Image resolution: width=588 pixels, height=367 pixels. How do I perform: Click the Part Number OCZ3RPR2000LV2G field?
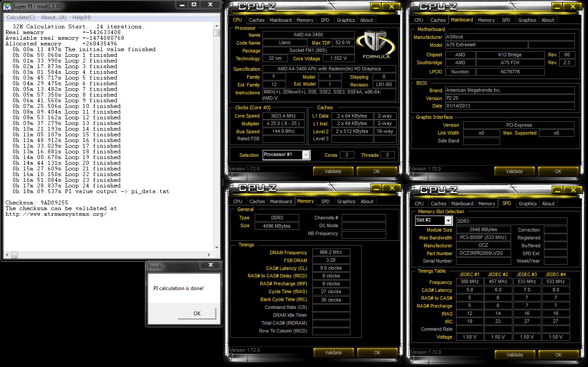pyautogui.click(x=483, y=253)
